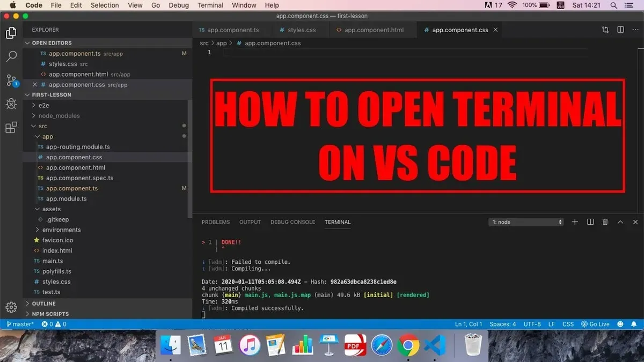Close app.component.css in Open Editors list
Screen dimensions: 644x362
click(x=35, y=85)
